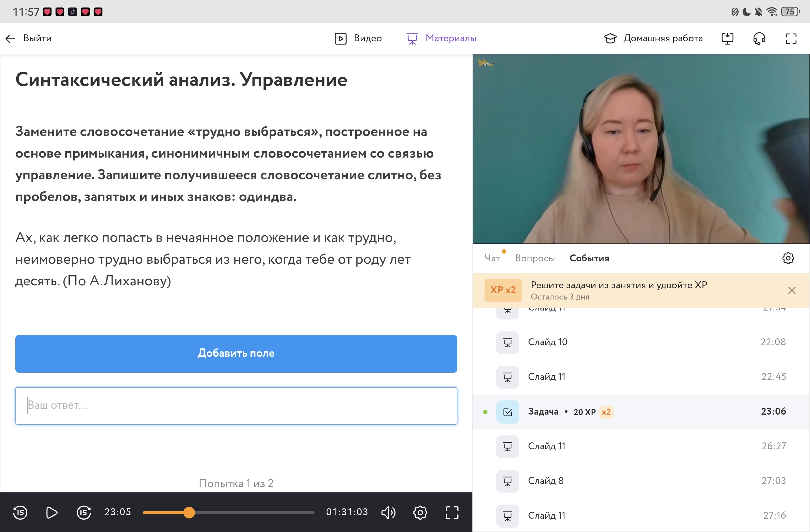810x532 pixels.
Task: Click the video progress slider handle
Action: (x=189, y=512)
